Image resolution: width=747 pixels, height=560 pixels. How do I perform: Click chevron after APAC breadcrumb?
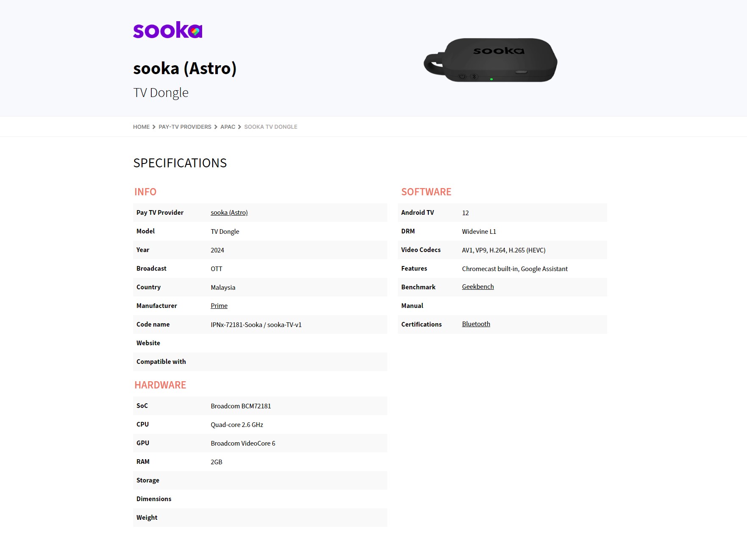click(239, 127)
